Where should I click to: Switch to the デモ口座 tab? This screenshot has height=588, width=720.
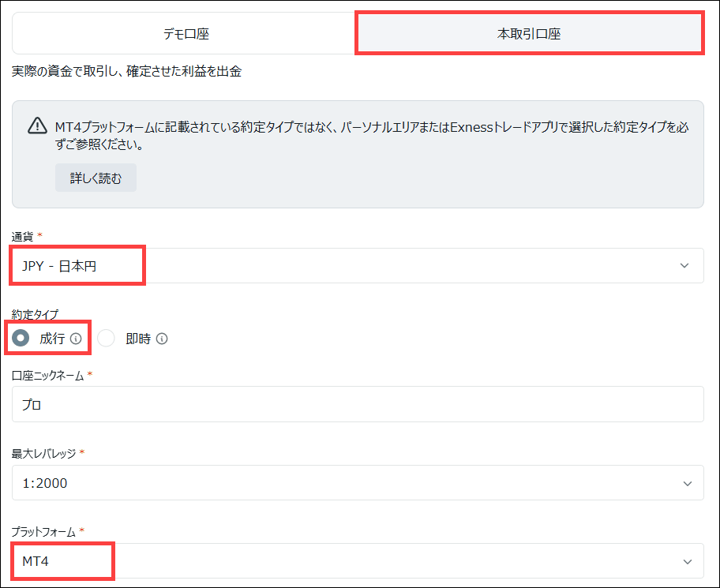(185, 33)
